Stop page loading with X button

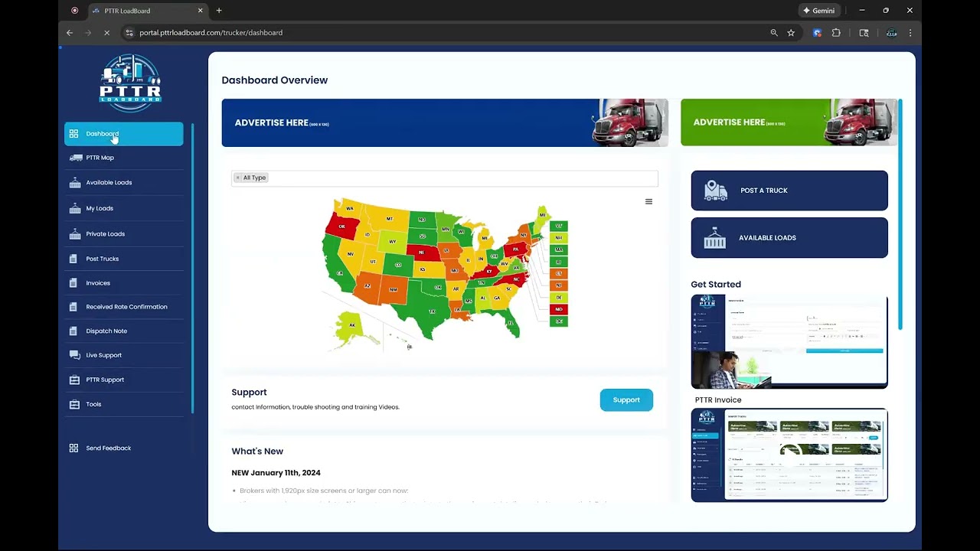[106, 33]
